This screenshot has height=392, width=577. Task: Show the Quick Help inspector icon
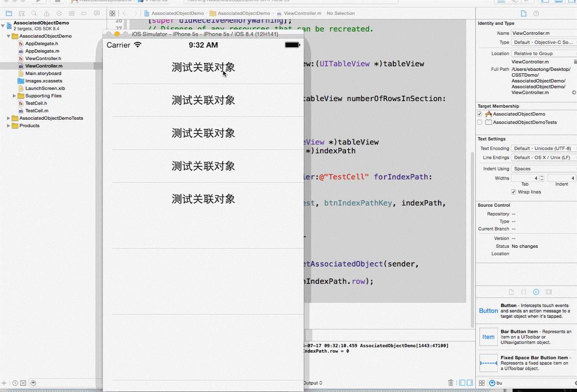click(x=536, y=13)
